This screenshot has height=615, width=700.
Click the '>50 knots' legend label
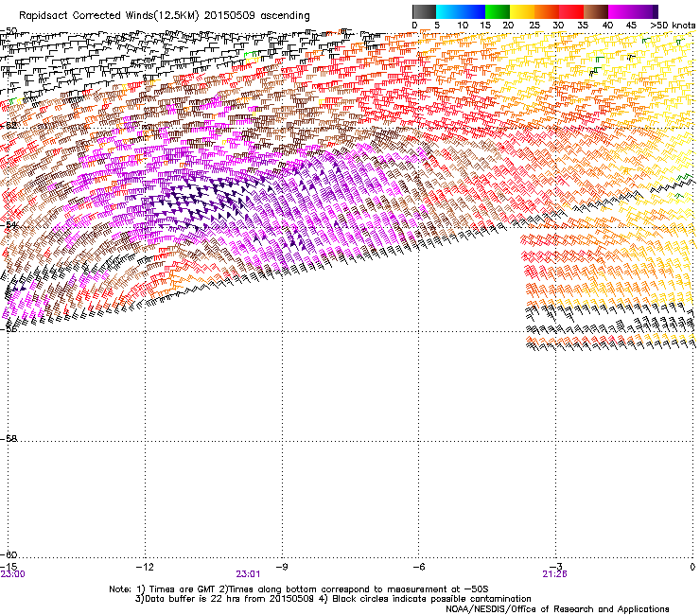click(673, 26)
